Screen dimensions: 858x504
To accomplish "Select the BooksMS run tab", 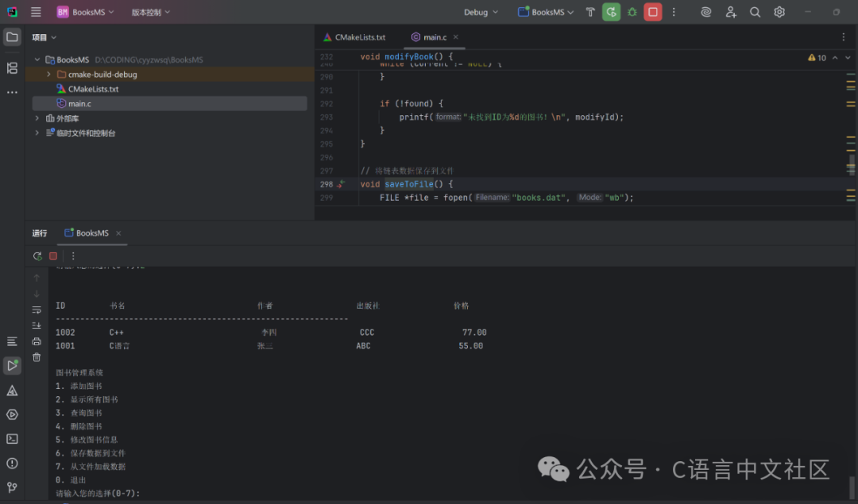I will [x=87, y=233].
